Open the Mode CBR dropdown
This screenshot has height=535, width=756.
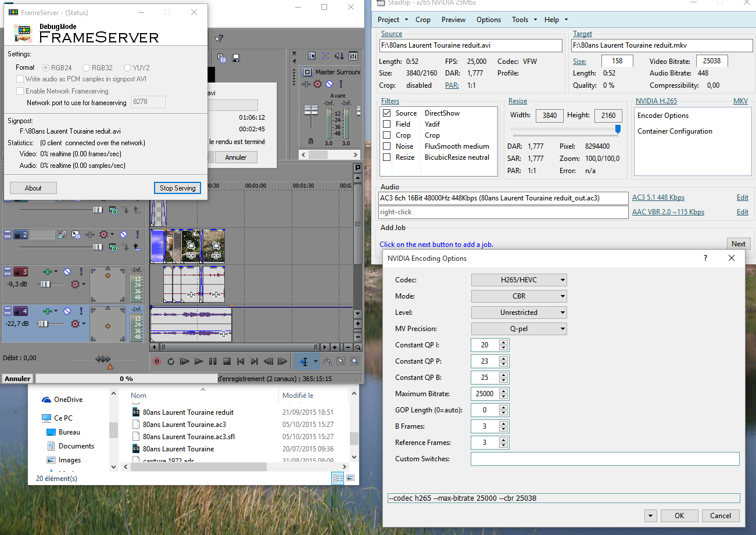coord(519,296)
